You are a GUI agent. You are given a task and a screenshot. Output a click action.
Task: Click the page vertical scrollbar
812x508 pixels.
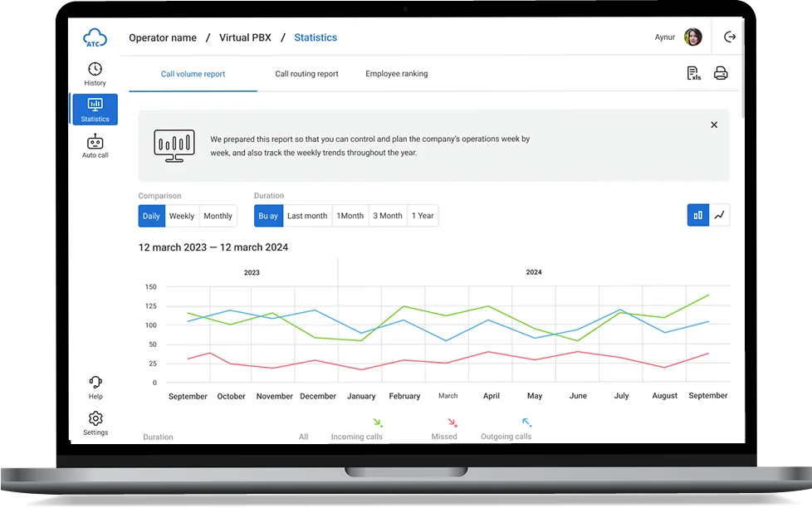pyautogui.click(x=742, y=67)
